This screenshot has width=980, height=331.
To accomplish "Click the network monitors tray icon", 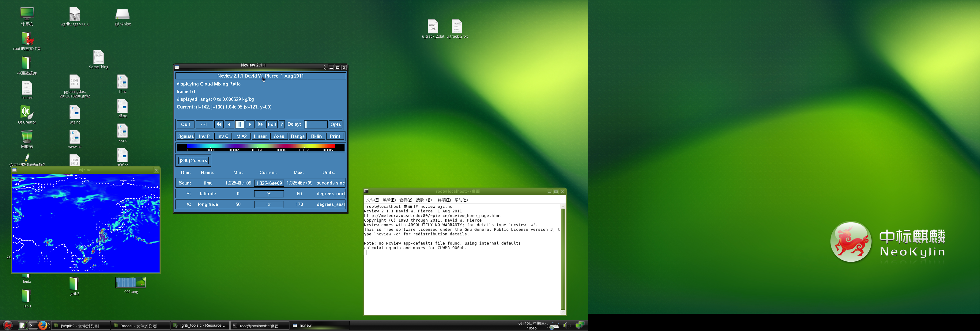I will click(x=580, y=325).
